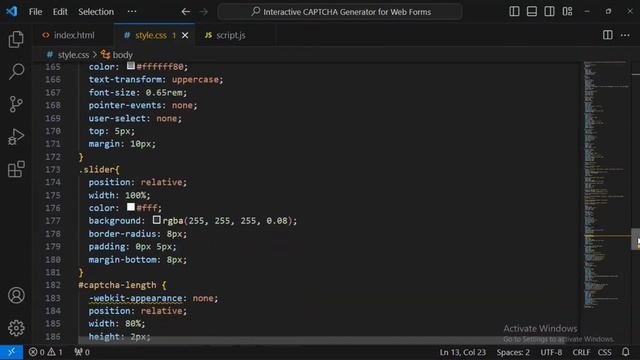This screenshot has height=360, width=640.
Task: Open the Source Control view
Action: 16,104
